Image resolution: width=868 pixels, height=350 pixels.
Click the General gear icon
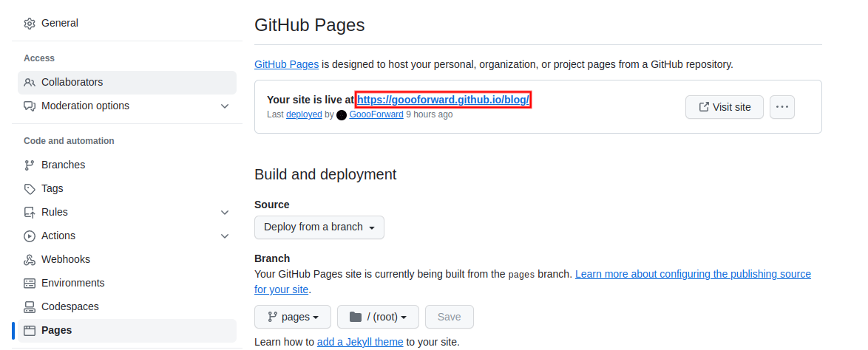point(30,23)
